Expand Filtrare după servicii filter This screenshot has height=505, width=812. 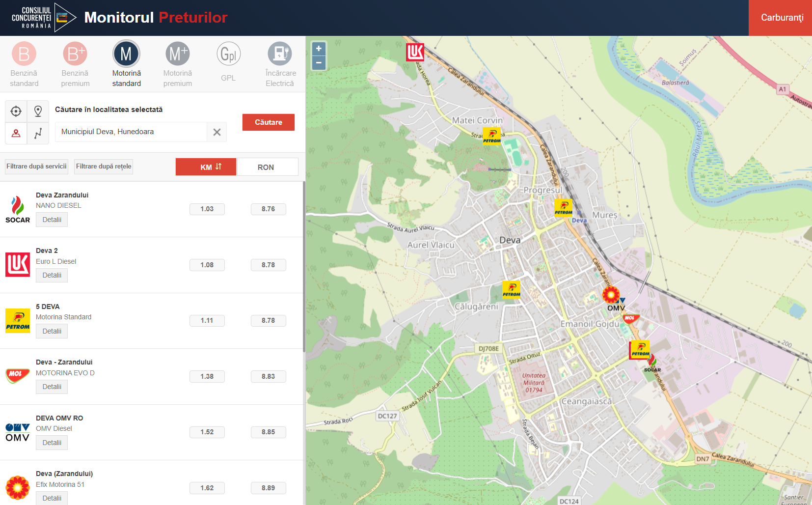36,167
